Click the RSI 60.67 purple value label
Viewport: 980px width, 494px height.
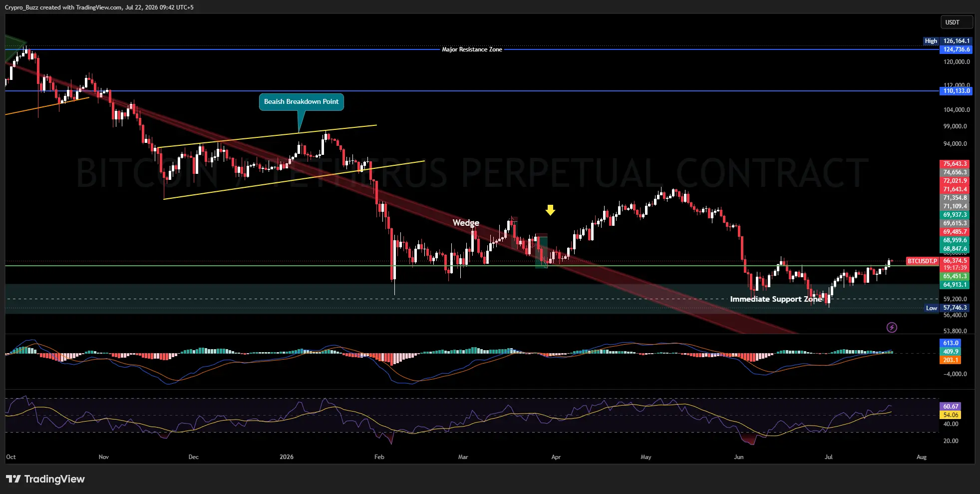[951, 407]
